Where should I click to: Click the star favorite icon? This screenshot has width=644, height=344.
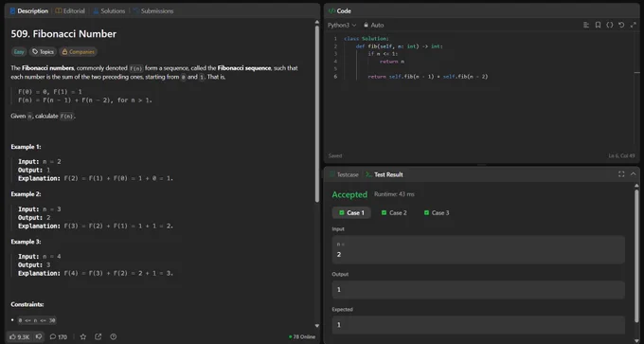point(83,336)
